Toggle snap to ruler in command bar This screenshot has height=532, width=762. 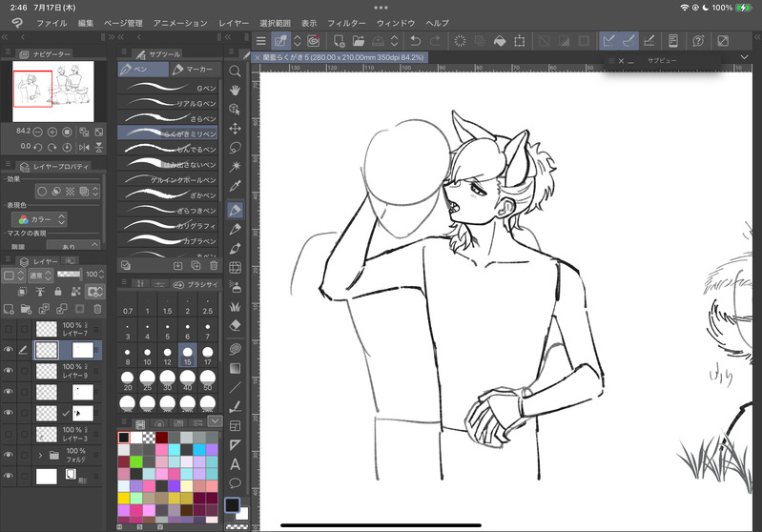click(608, 41)
